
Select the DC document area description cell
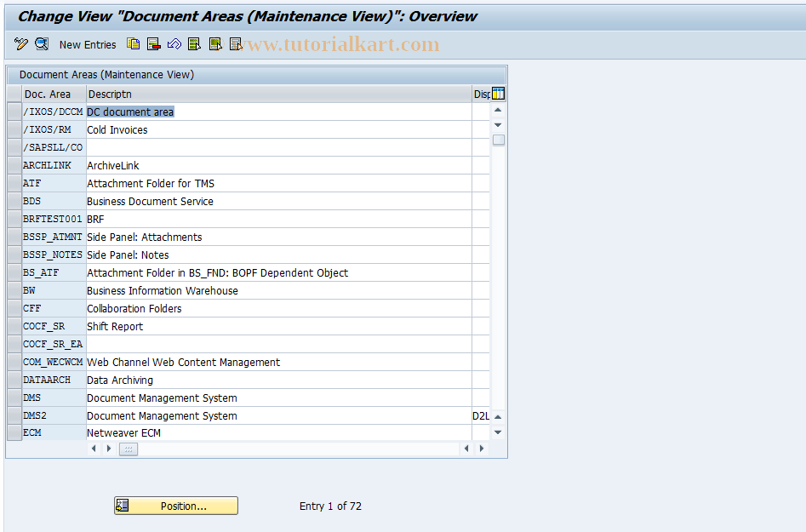point(129,112)
